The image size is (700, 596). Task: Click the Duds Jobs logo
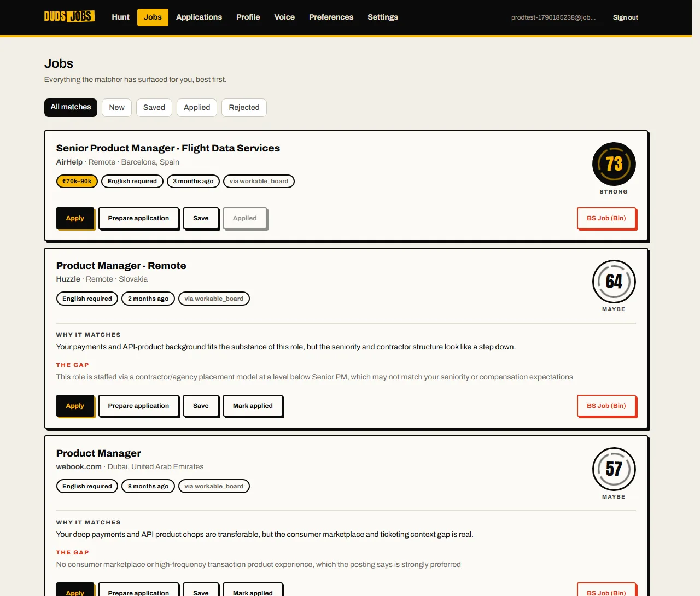pyautogui.click(x=69, y=16)
